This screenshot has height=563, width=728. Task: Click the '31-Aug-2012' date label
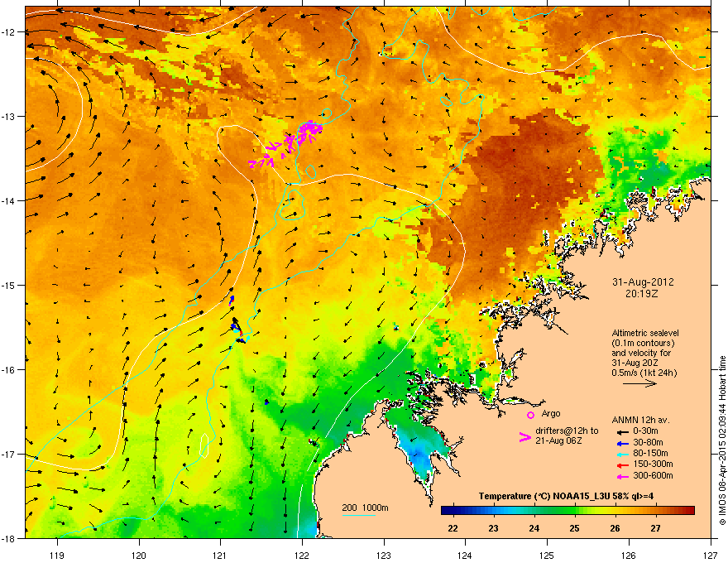pyautogui.click(x=643, y=282)
